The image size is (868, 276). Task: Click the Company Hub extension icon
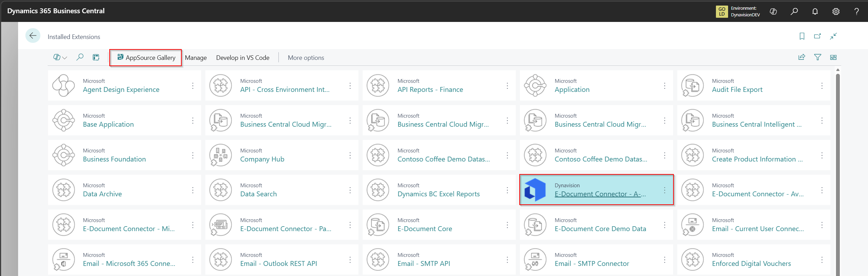(x=221, y=155)
